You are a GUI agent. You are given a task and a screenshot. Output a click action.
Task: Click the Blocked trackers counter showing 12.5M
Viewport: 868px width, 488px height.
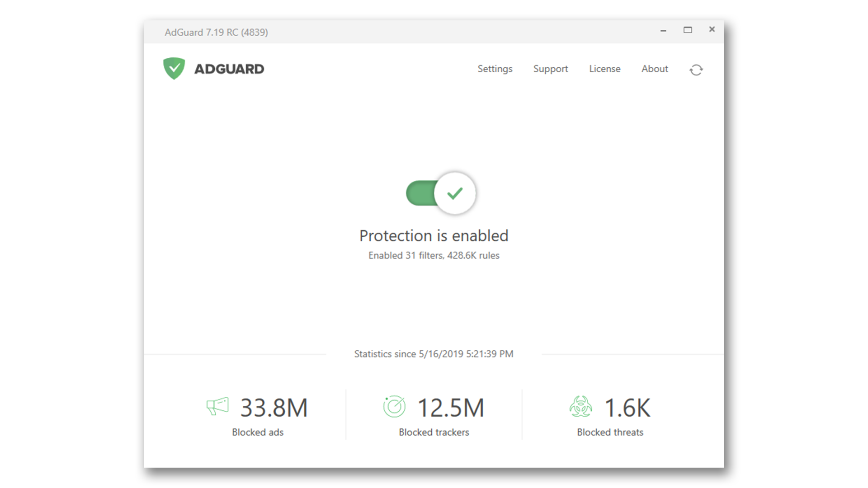coord(451,407)
